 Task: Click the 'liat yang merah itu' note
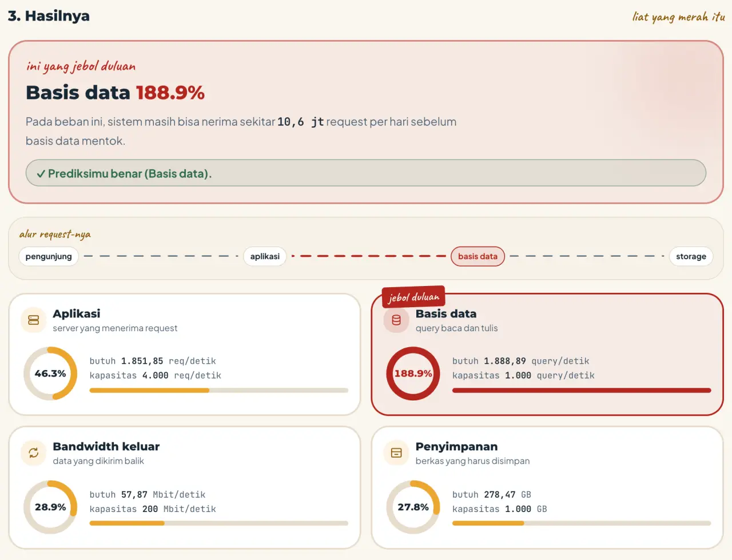point(679,17)
